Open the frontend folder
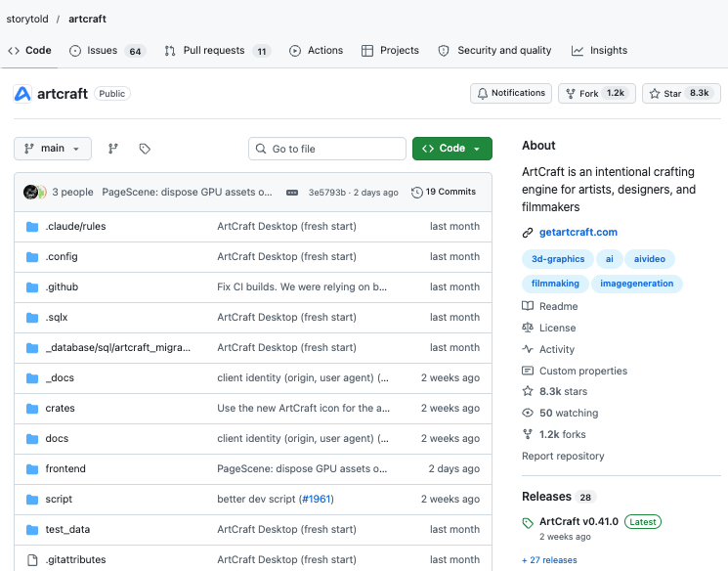The image size is (728, 571). (x=65, y=468)
